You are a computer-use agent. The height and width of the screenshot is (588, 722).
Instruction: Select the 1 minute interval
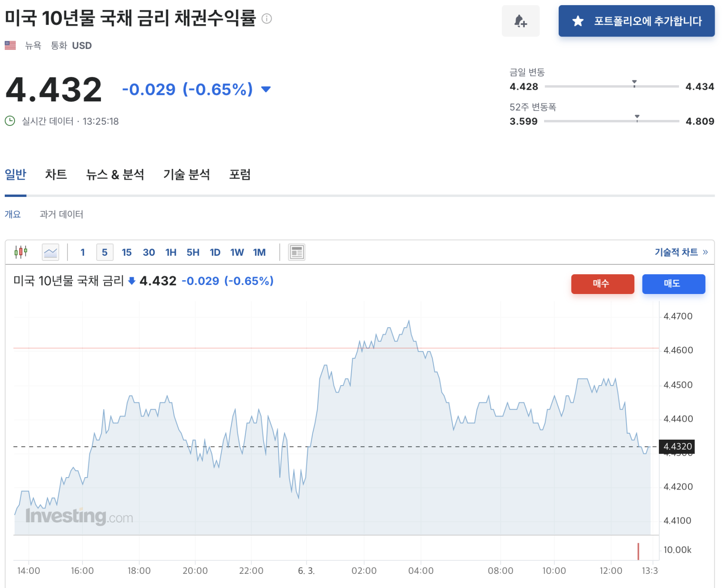(83, 252)
